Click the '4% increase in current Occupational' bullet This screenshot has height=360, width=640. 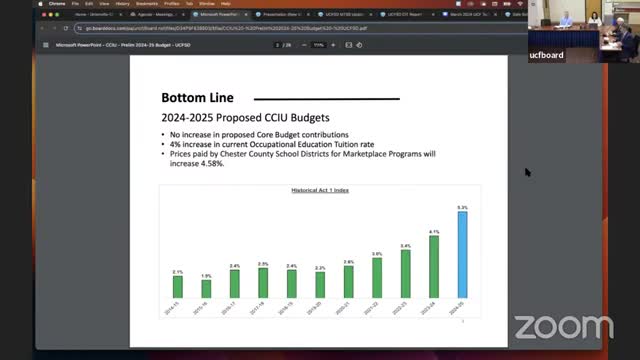tap(272, 144)
